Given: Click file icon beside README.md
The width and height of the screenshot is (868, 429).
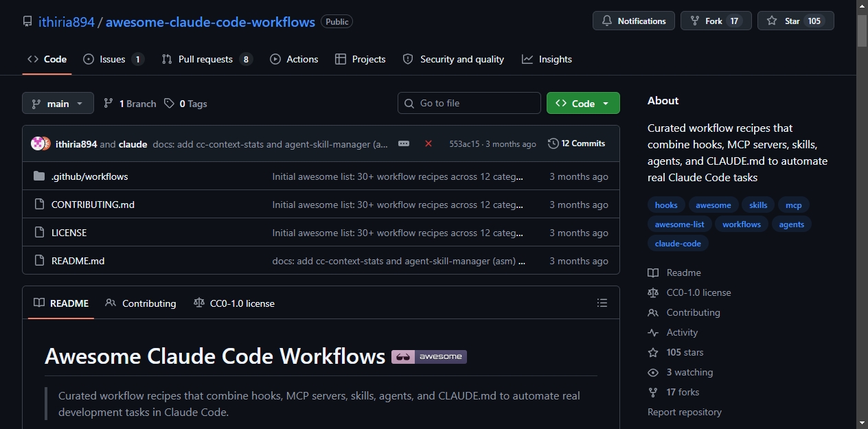Looking at the screenshot, I should point(39,261).
